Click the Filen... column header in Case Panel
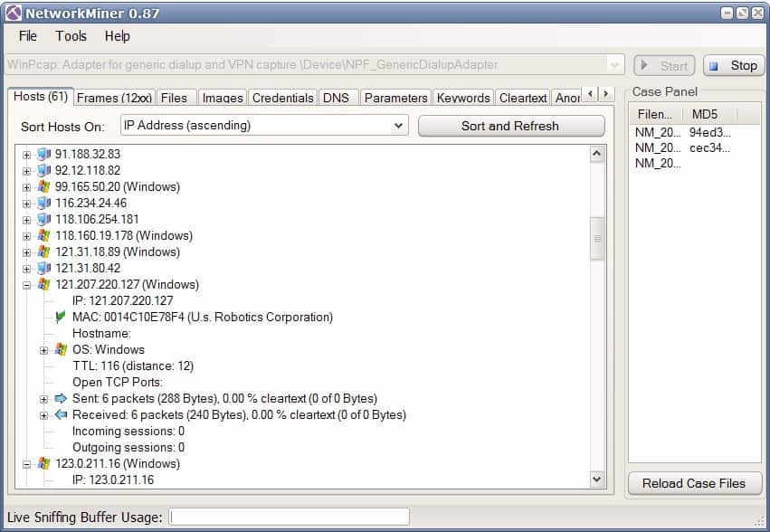The image size is (770, 532). pos(656,115)
